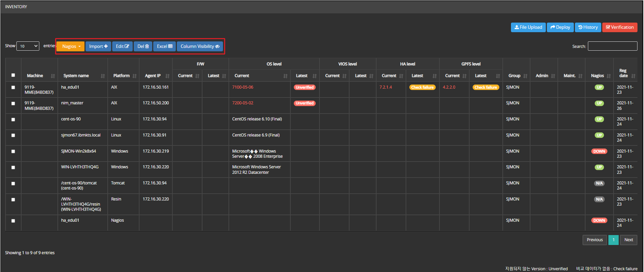The width and height of the screenshot is (644, 272).
Task: Click Import with the plus icon
Action: [x=98, y=46]
